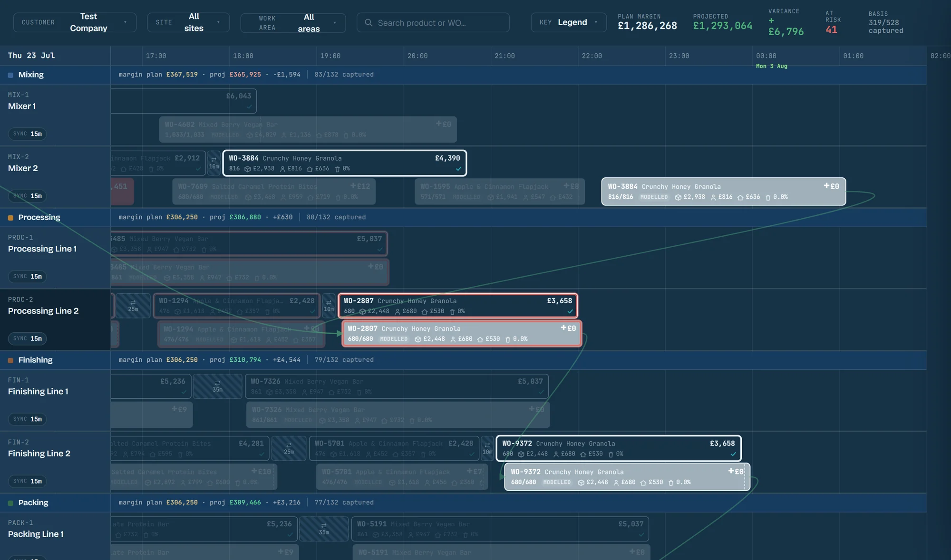Select WO-1595 Apple & Cinnamon Flapjack block
Screen dimensions: 951x560
pos(500,192)
